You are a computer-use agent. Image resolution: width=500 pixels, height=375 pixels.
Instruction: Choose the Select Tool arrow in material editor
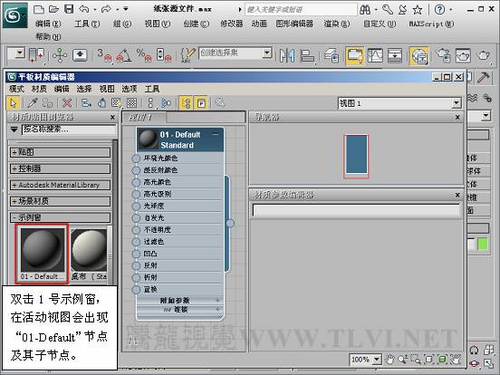(13, 103)
